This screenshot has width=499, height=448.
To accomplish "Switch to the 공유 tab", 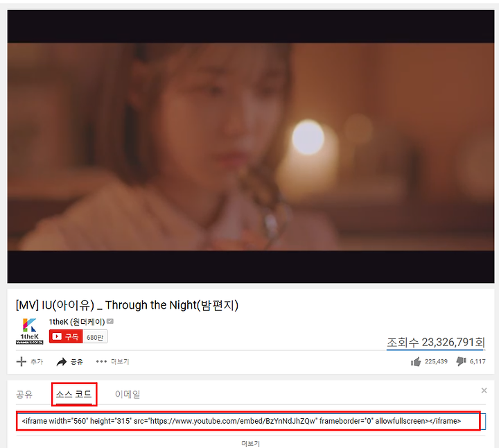I will (x=24, y=394).
